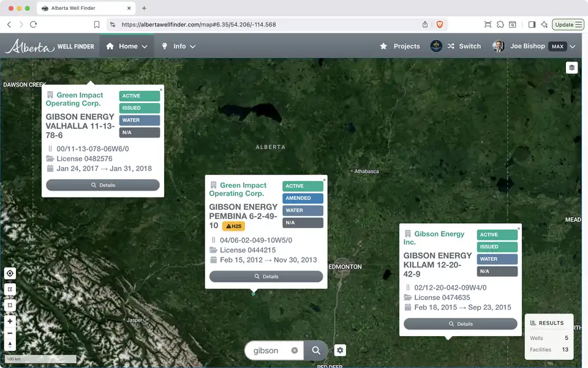This screenshot has width=588, height=368.
Task: Open the map layers panel
Action: [571, 67]
